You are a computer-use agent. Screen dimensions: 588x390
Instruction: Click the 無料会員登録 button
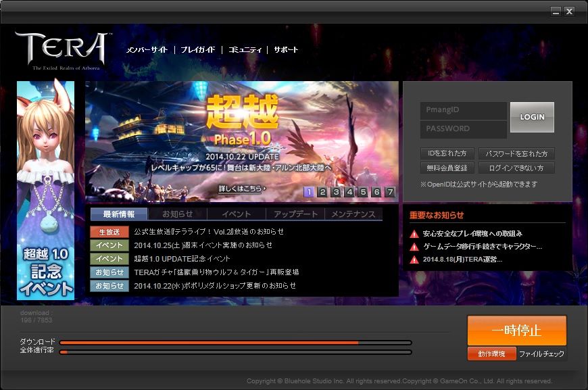447,168
